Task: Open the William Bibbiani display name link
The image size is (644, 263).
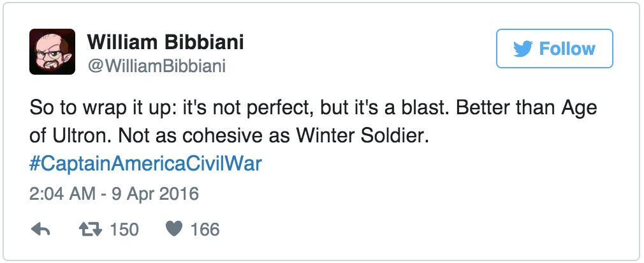Action: [165, 43]
